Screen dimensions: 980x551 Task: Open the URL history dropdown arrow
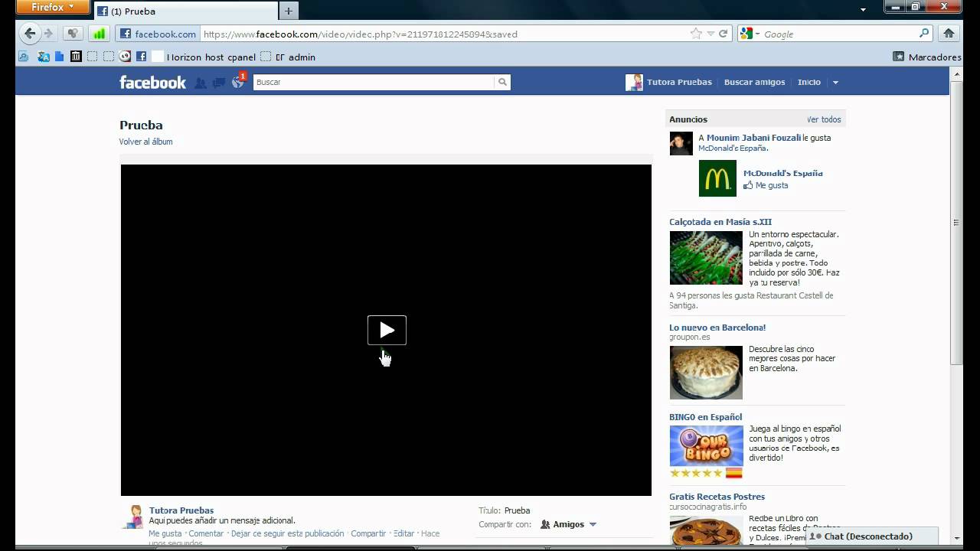(x=710, y=34)
